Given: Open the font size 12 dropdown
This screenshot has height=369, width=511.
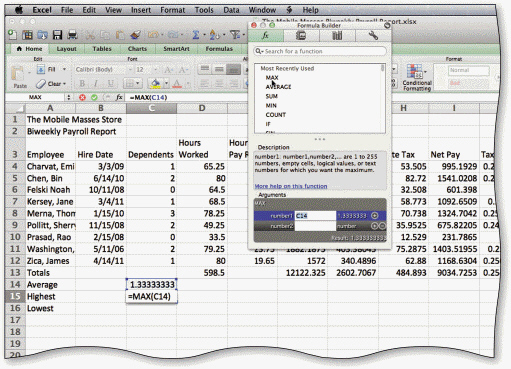Looking at the screenshot, I should point(155,70).
